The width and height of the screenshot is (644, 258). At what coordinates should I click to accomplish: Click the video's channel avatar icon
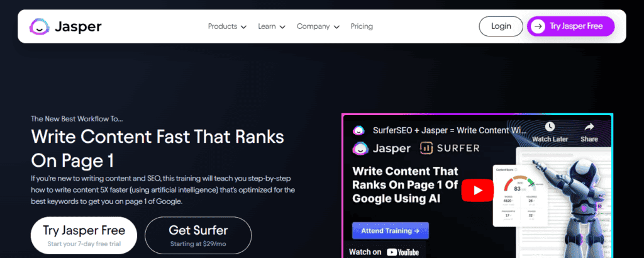pos(358,130)
